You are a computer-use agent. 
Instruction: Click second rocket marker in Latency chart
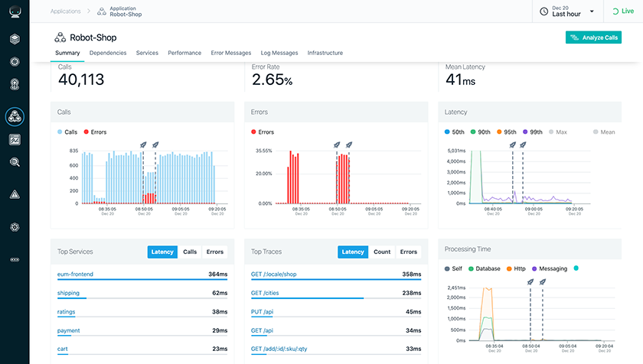pos(523,145)
